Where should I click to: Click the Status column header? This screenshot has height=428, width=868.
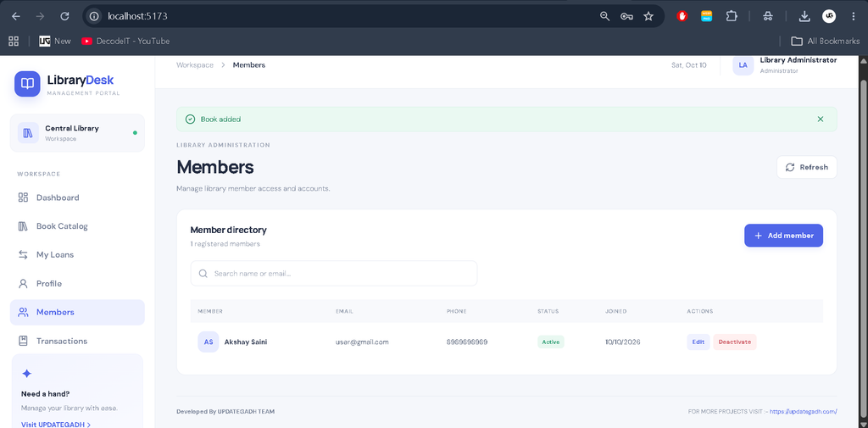pyautogui.click(x=548, y=311)
